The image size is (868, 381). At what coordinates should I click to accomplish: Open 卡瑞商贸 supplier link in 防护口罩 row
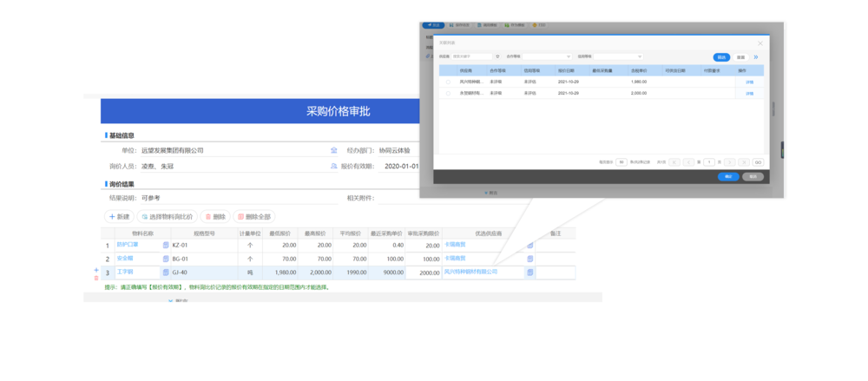point(455,244)
